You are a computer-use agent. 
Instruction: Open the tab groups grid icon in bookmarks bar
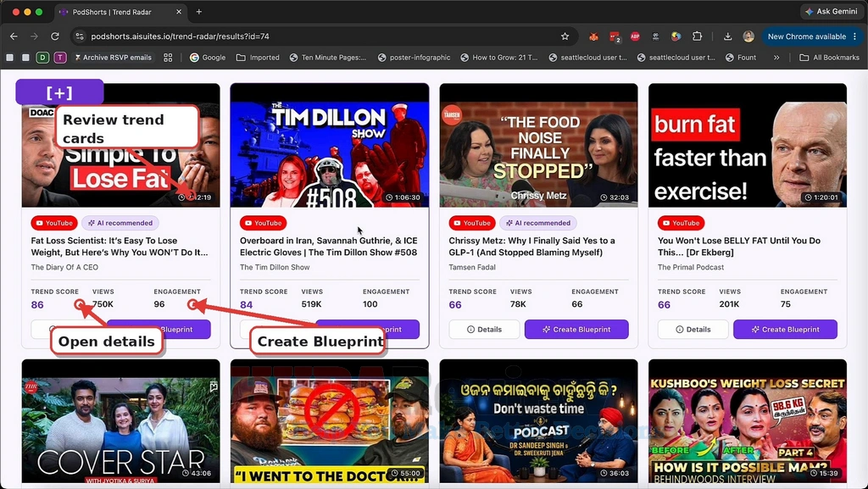pos(168,58)
